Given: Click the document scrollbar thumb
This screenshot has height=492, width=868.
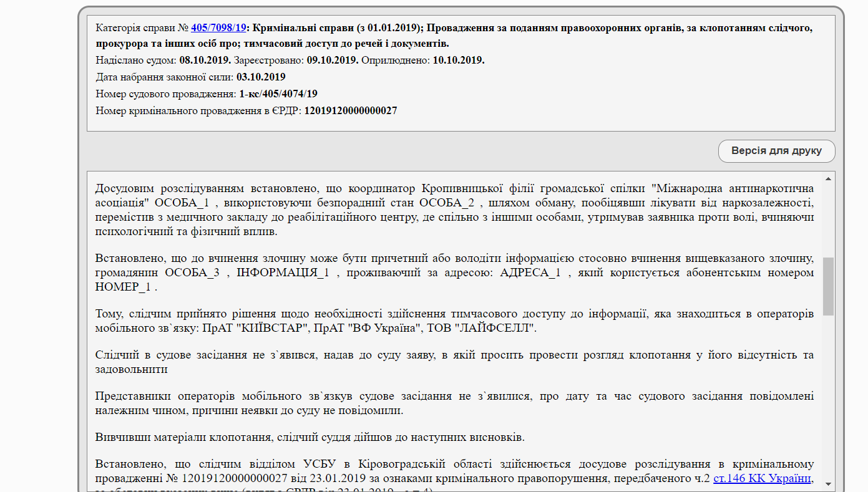Looking at the screenshot, I should click(828, 286).
